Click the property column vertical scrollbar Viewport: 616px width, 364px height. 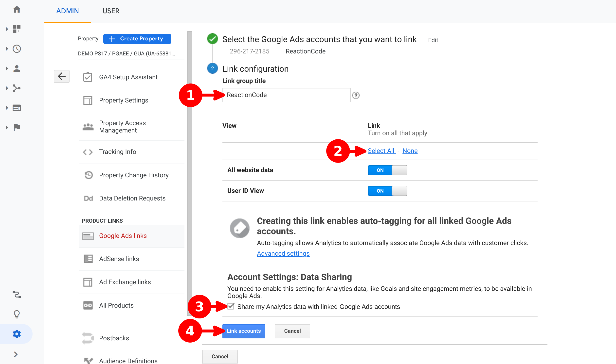[x=189, y=172]
